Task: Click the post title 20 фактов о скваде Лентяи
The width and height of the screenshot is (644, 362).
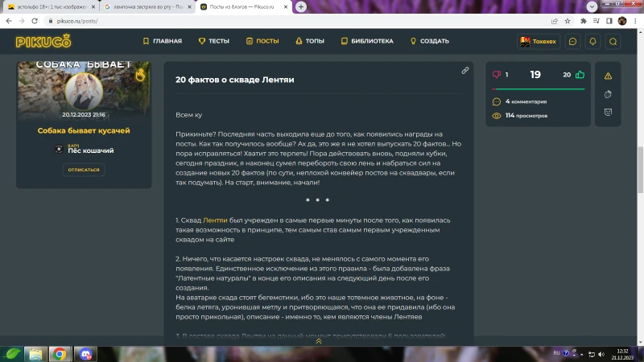Action: [234, 80]
